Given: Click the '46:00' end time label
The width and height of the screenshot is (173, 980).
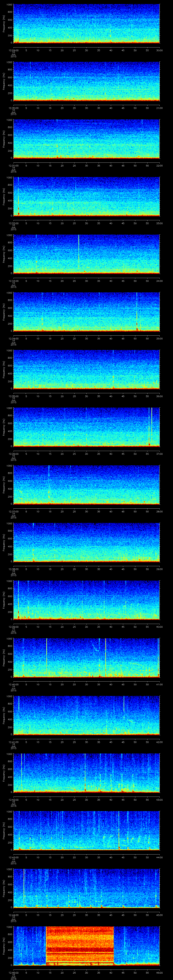Looking at the screenshot, I should coord(159,972).
